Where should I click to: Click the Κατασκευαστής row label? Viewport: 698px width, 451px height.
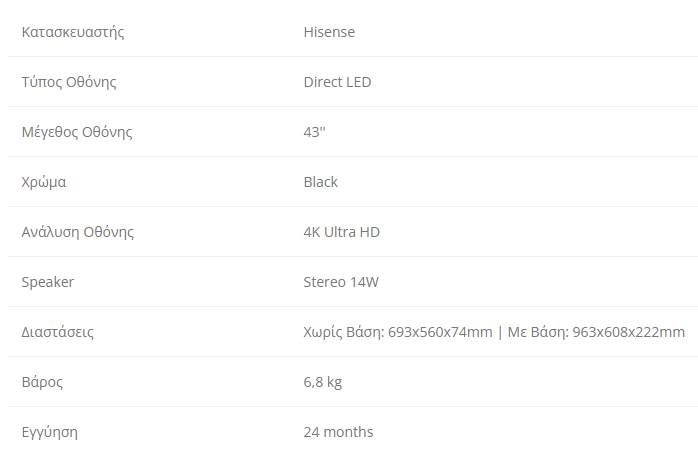point(73,32)
